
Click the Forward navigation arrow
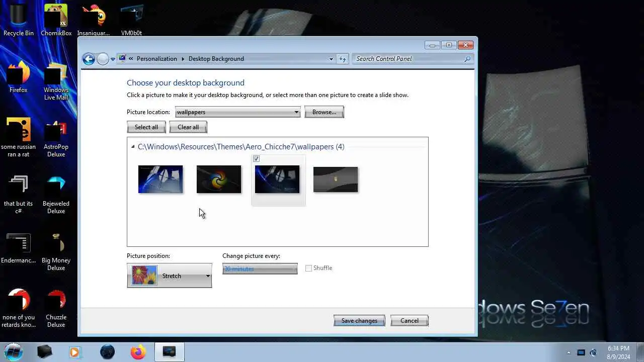pyautogui.click(x=103, y=59)
